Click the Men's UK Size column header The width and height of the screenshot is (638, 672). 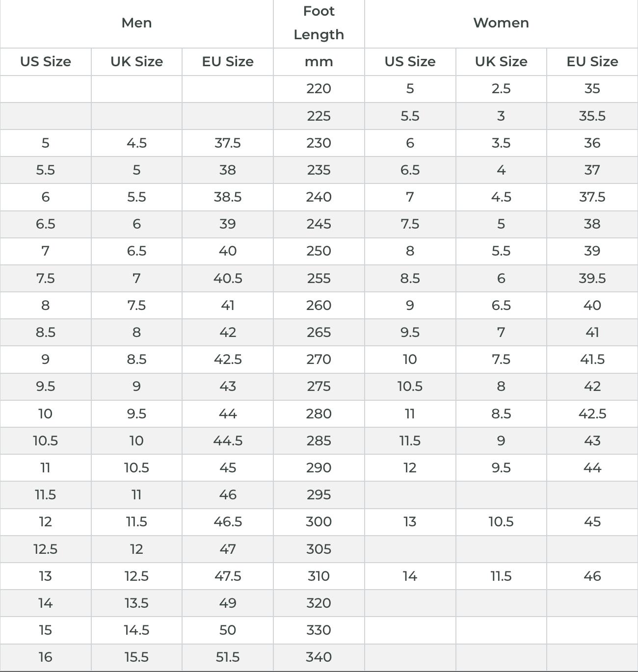tap(136, 62)
